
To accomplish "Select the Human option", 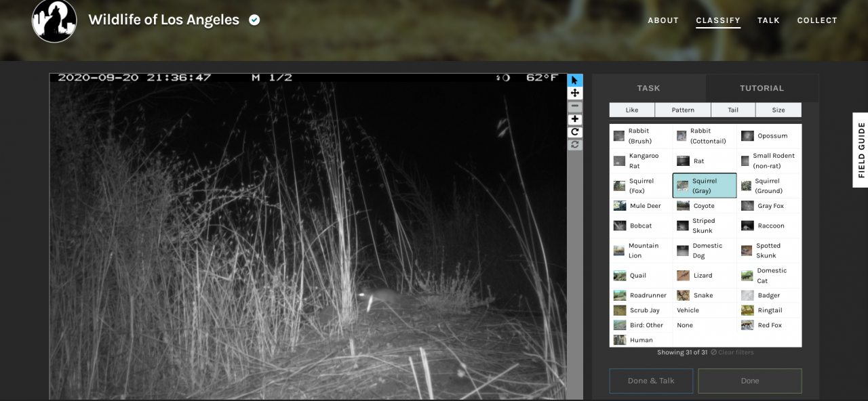I will (641, 340).
